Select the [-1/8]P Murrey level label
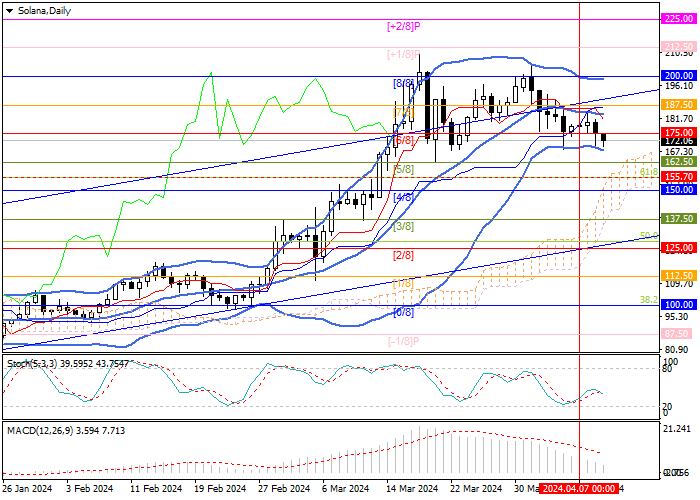This screenshot has width=700, height=500. (x=404, y=341)
